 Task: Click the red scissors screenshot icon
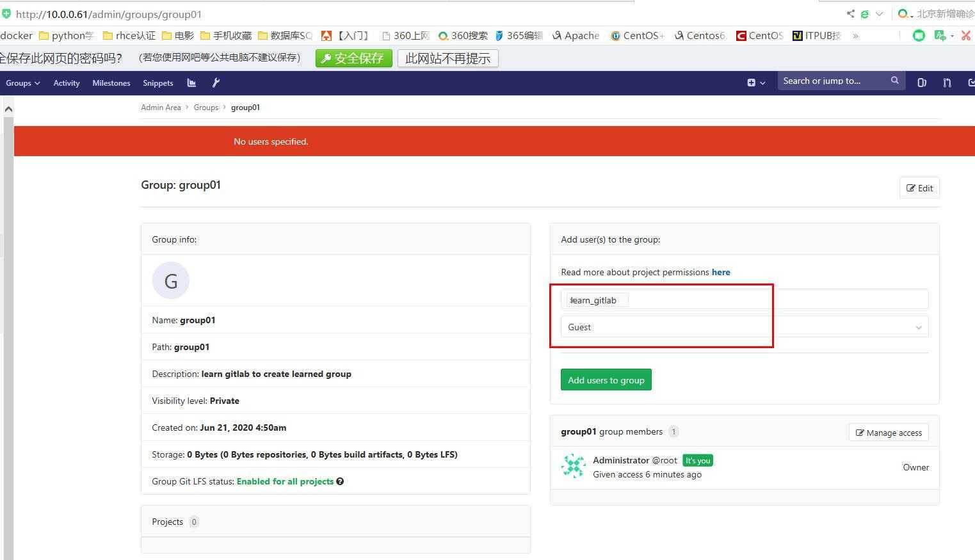pyautogui.click(x=966, y=35)
